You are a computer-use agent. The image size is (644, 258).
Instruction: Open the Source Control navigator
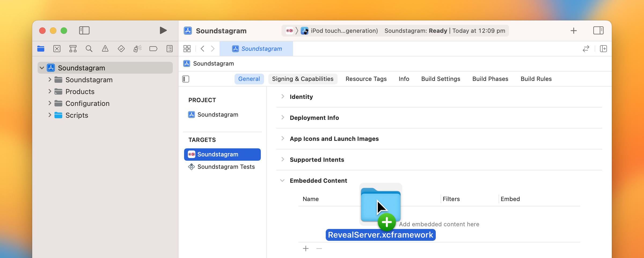tap(57, 49)
